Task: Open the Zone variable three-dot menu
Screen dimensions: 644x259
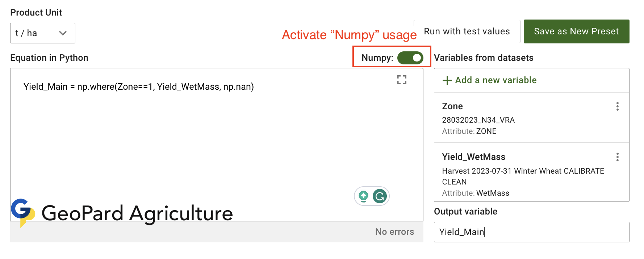Action: tap(617, 106)
